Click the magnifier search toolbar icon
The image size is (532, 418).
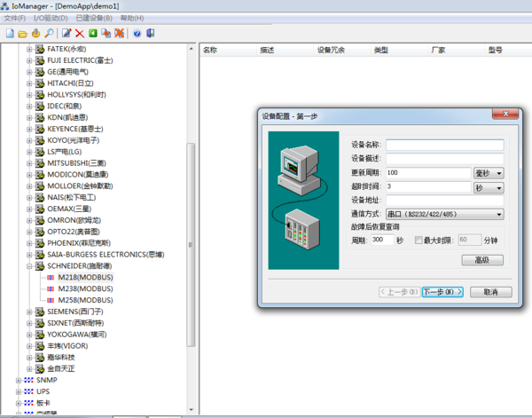[x=49, y=33]
